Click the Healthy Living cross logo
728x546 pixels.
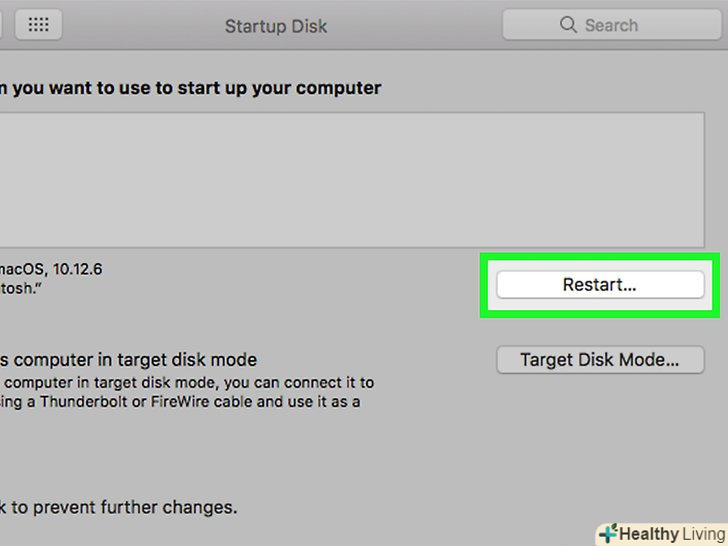pos(607,533)
